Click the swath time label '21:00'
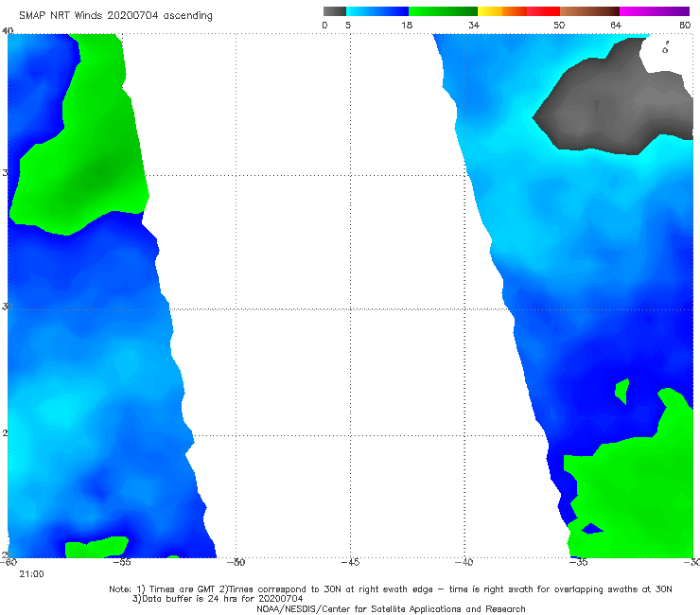The height and width of the screenshot is (615, 700). [x=32, y=574]
